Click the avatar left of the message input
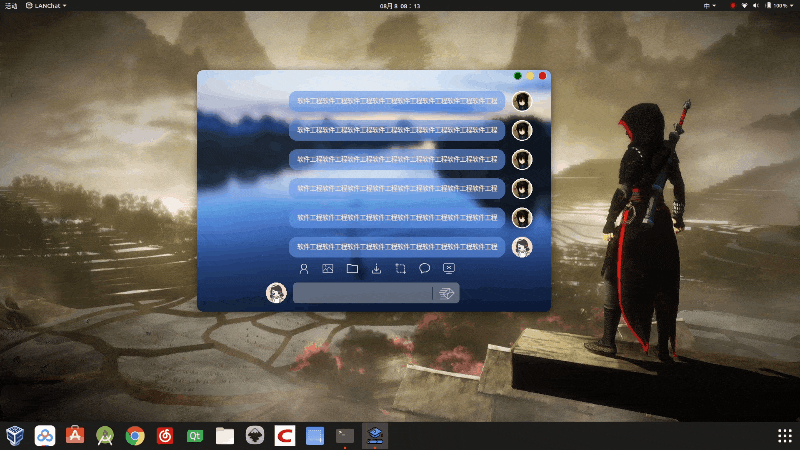This screenshot has height=450, width=800. tap(276, 293)
